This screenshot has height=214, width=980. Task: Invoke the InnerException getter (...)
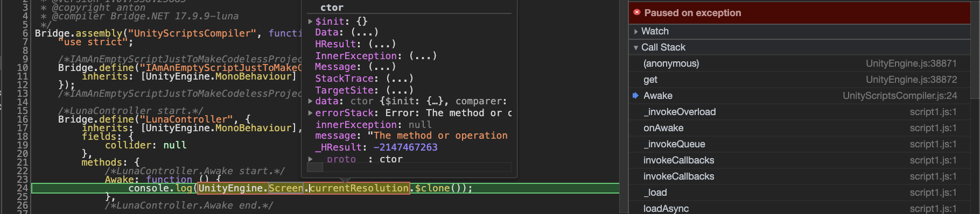(423, 56)
